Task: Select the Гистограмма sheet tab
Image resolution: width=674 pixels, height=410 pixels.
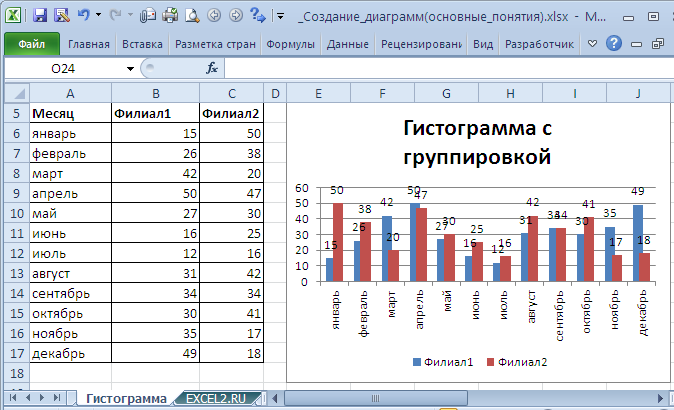Action: pyautogui.click(x=126, y=398)
